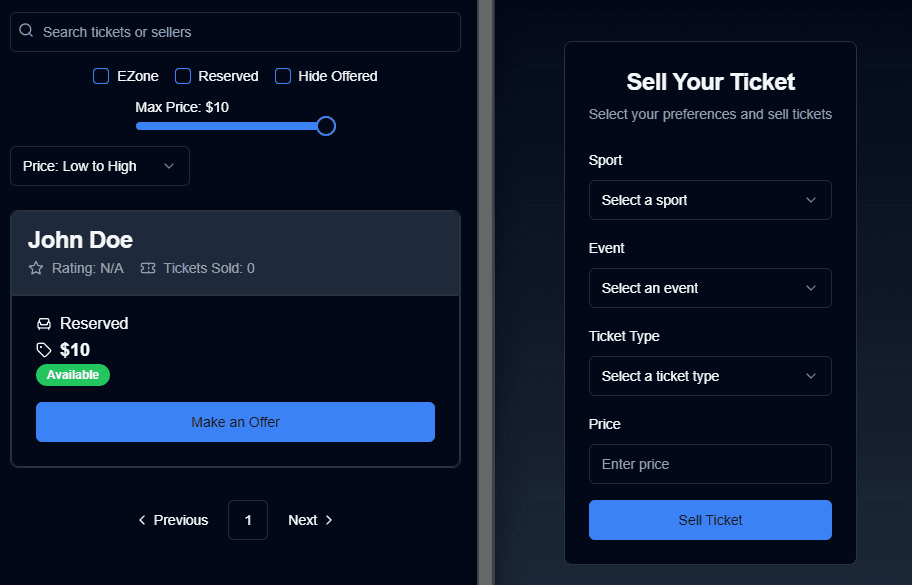Click the right chevron beside Next

tap(329, 520)
